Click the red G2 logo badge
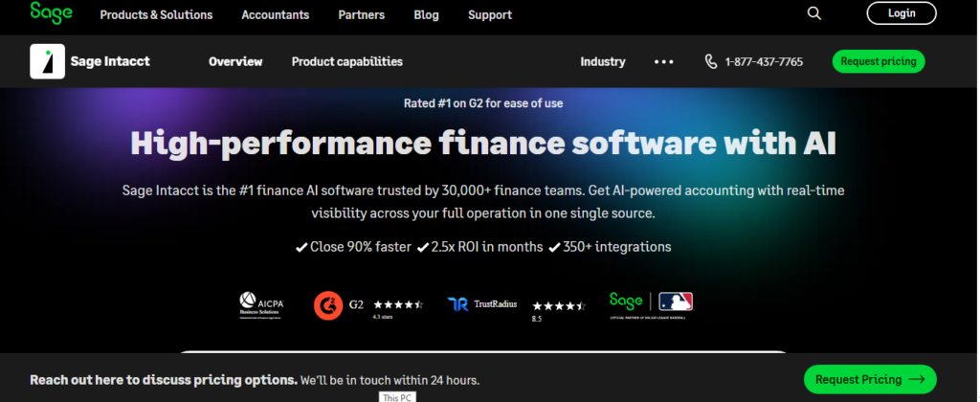This screenshot has width=980, height=402. click(328, 305)
